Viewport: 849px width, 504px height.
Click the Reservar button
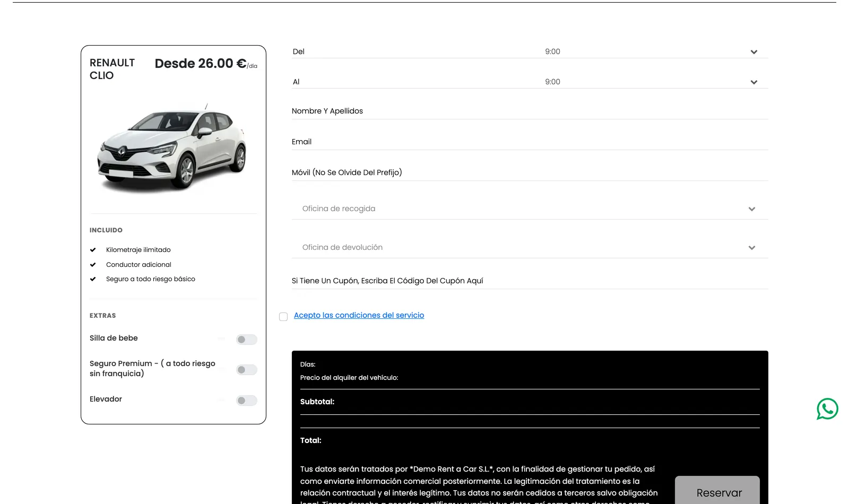717,490
